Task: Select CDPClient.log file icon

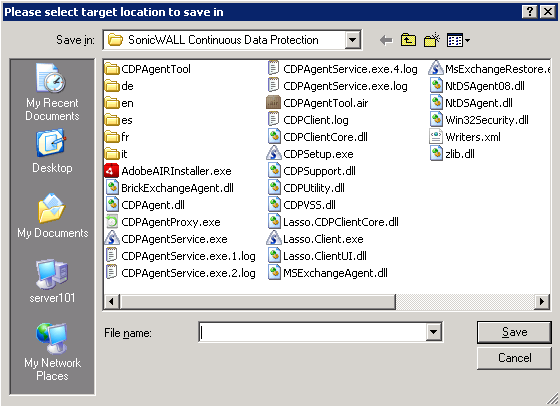Action: point(273,120)
